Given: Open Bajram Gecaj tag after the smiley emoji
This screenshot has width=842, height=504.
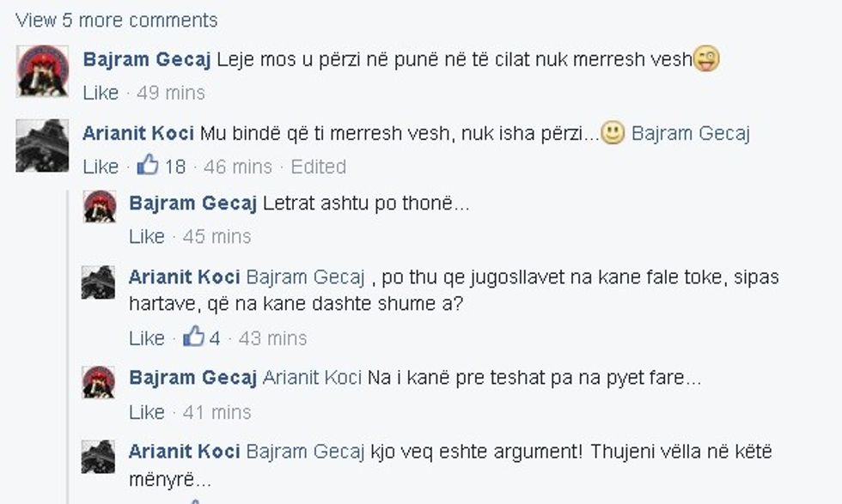Looking at the screenshot, I should click(691, 134).
